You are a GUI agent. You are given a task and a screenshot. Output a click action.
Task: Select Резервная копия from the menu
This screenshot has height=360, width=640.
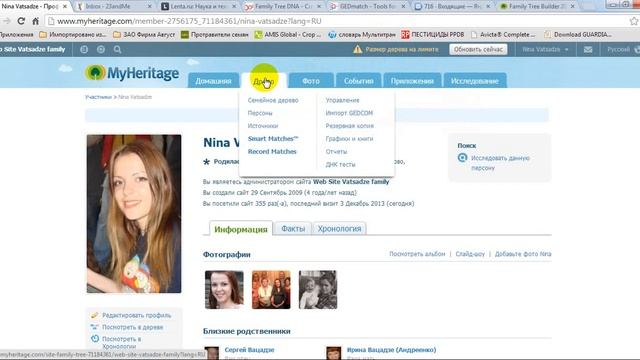point(349,126)
